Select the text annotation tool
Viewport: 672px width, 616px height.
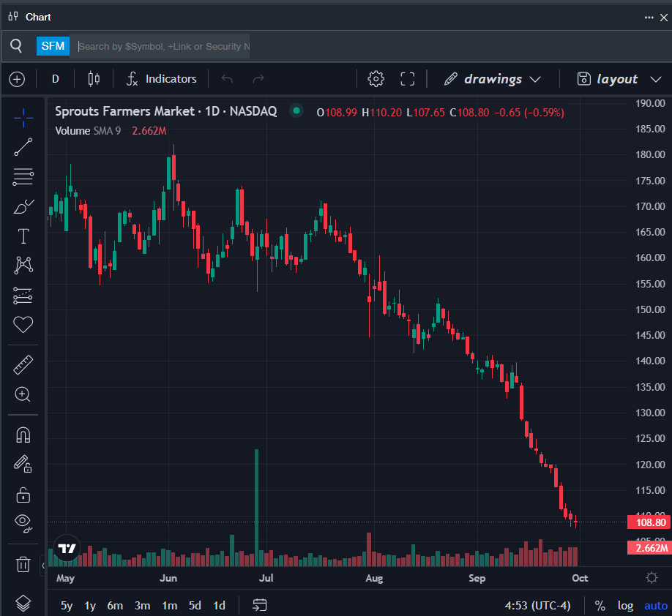pyautogui.click(x=23, y=236)
